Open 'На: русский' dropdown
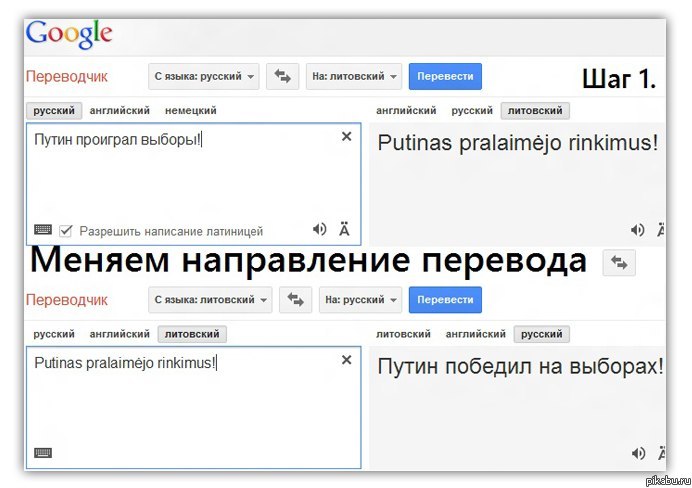692x488 pixels. pyautogui.click(x=361, y=300)
